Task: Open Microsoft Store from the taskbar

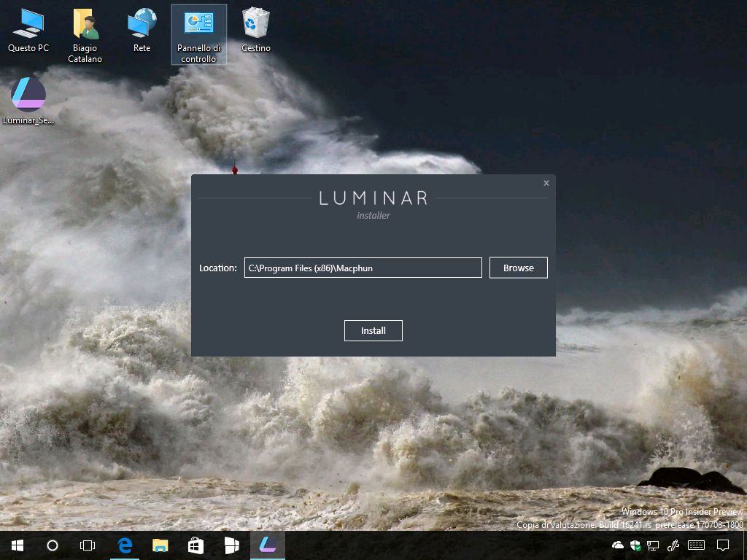Action: 196,545
